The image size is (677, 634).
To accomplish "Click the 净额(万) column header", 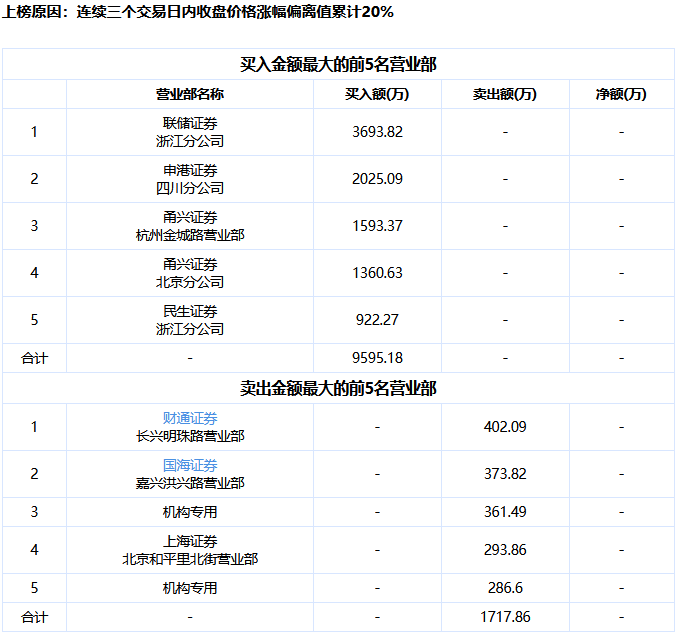I will coord(621,94).
